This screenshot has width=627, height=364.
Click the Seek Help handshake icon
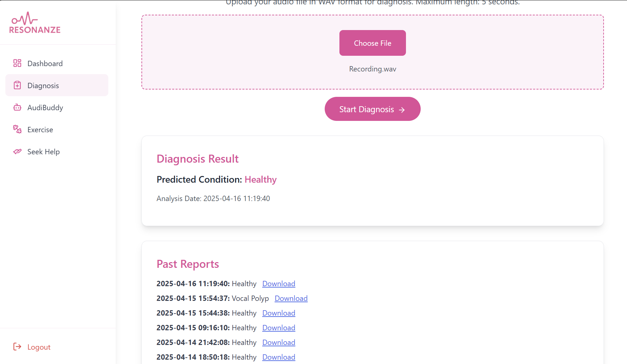[17, 152]
